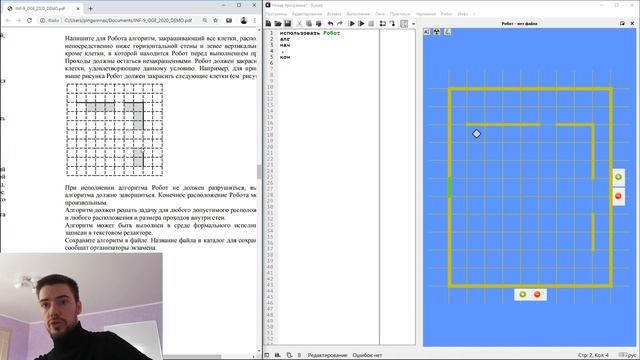The height and width of the screenshot is (360, 640).
Task: Stop program execution with square icon
Action: coord(371,24)
